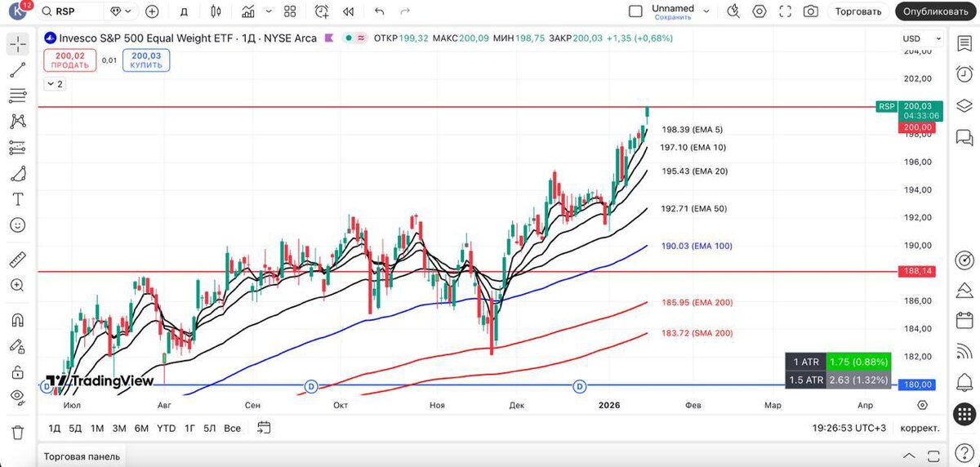The image size is (980, 467).
Task: Select the 1М time range
Action: coord(97,428)
